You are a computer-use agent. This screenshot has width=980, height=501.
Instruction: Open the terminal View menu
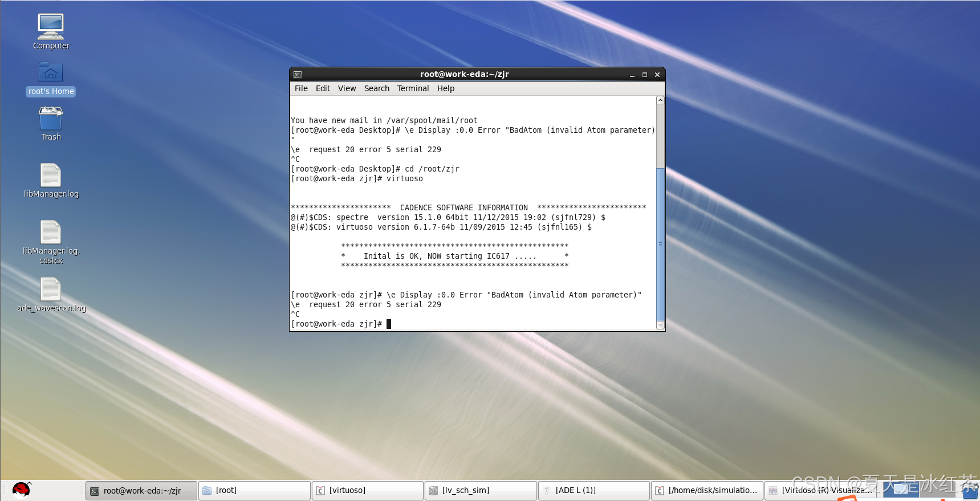347,88
